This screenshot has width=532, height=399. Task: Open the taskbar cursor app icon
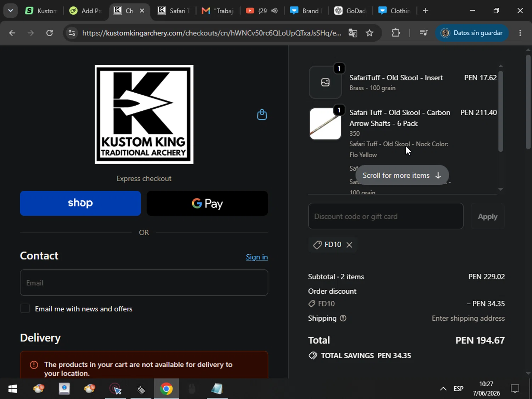point(116,389)
